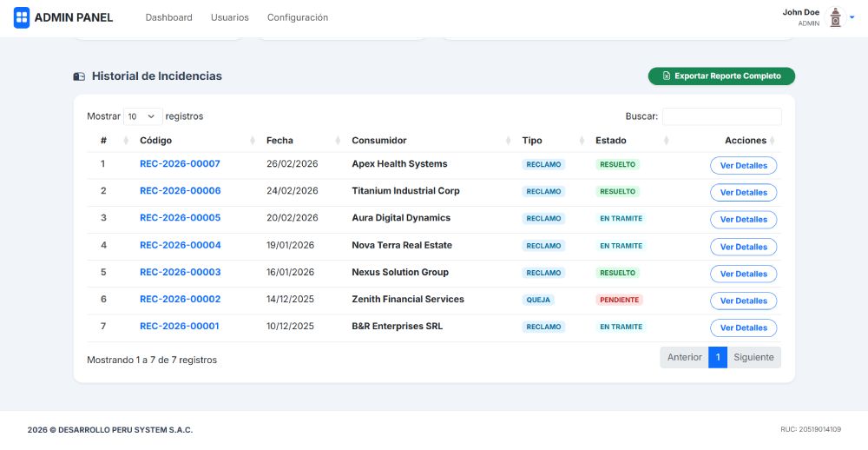Open the Mostrar registros count dropdown
Screen dimensions: 868x450
coord(143,116)
